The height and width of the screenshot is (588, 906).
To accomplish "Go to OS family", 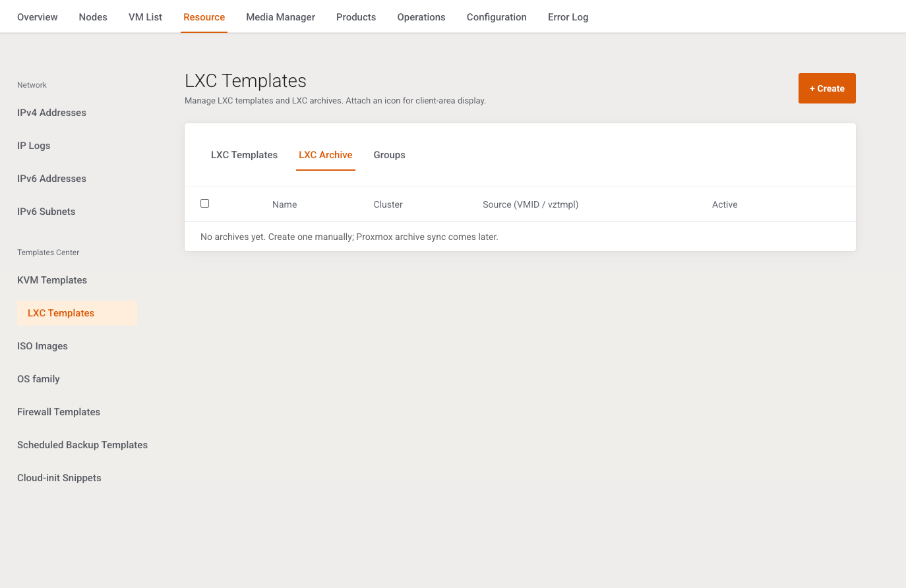I will (38, 379).
